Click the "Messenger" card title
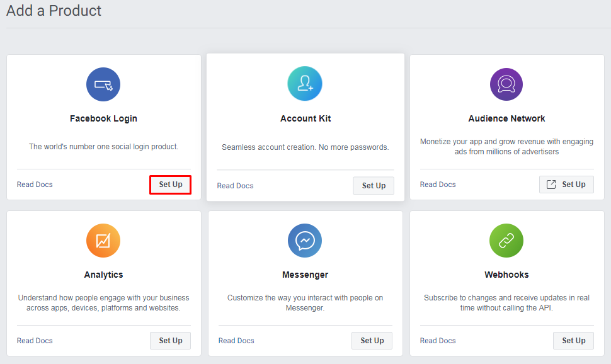This screenshot has width=611, height=364. click(305, 275)
